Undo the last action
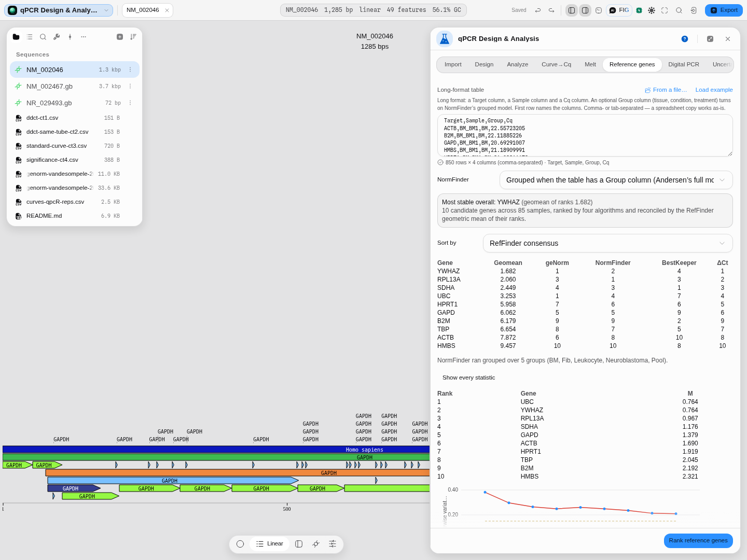This screenshot has height=560, width=747. [x=538, y=10]
